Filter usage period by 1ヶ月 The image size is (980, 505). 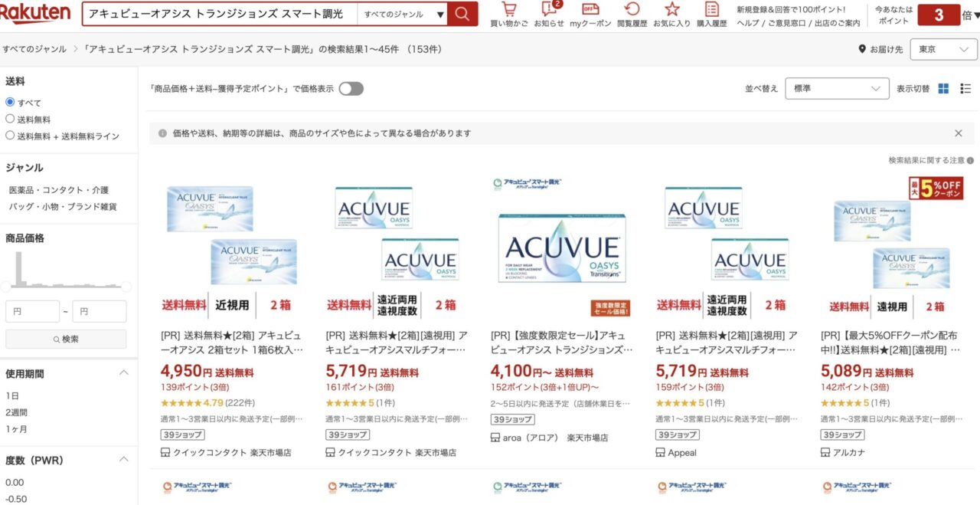(x=15, y=429)
